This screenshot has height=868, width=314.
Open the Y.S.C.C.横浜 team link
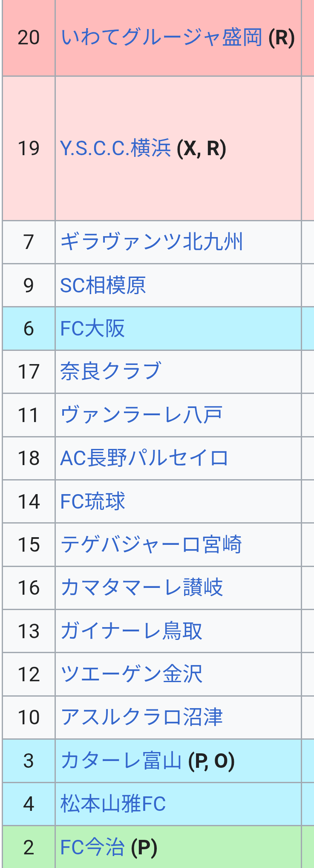(x=115, y=148)
